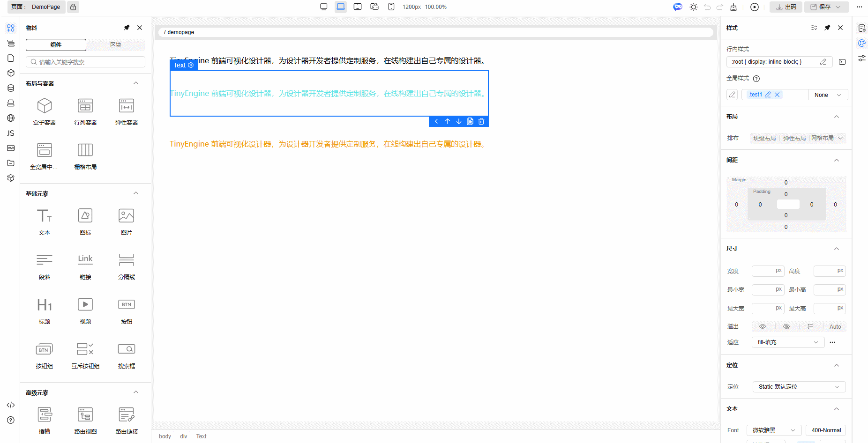Open the schema code icon at sidebar bottom
Screen dimensions: 868x443
pyautogui.click(x=11, y=405)
